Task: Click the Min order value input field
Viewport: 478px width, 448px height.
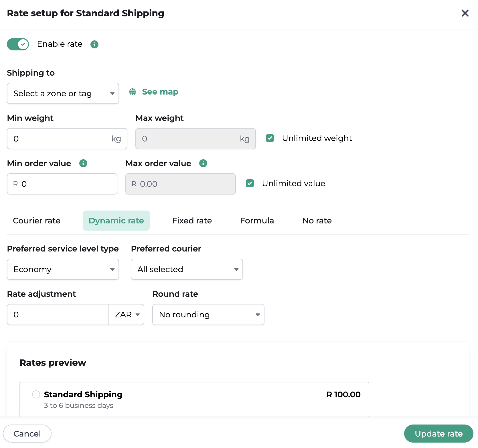Action: [x=62, y=184]
